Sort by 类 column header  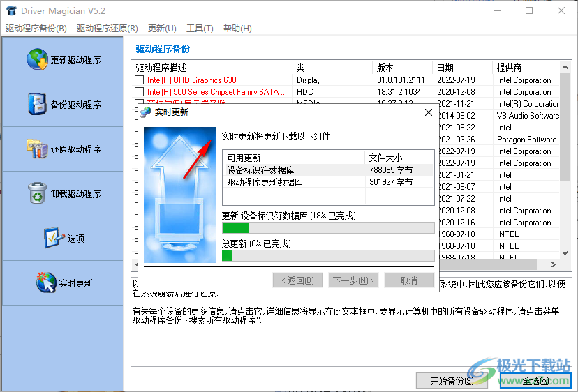[332, 68]
